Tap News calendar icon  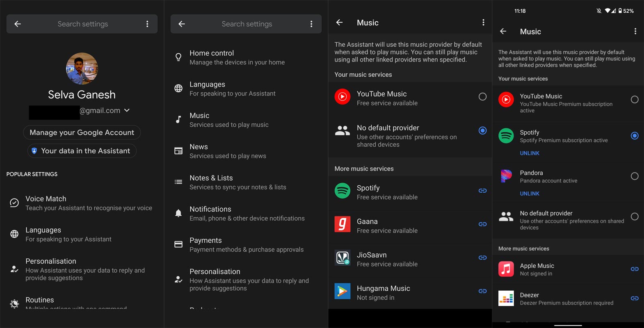click(178, 150)
